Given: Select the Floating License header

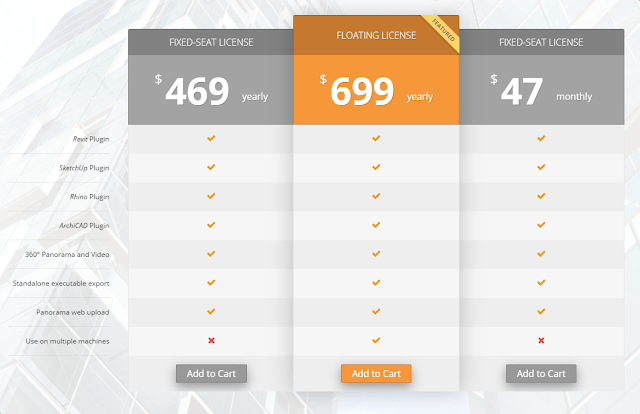Looking at the screenshot, I should pos(376,36).
